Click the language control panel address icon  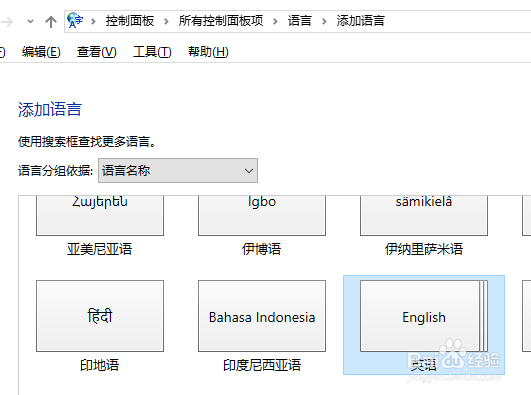tap(75, 21)
